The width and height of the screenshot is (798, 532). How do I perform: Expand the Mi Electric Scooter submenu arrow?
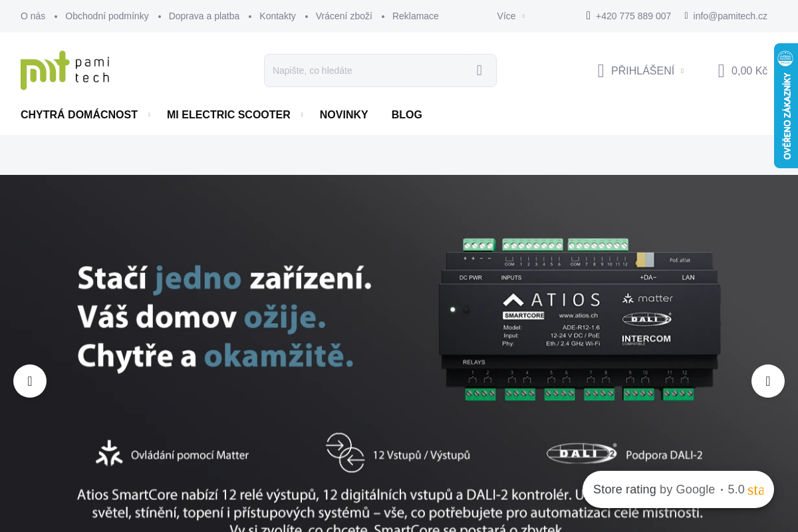pos(302,115)
